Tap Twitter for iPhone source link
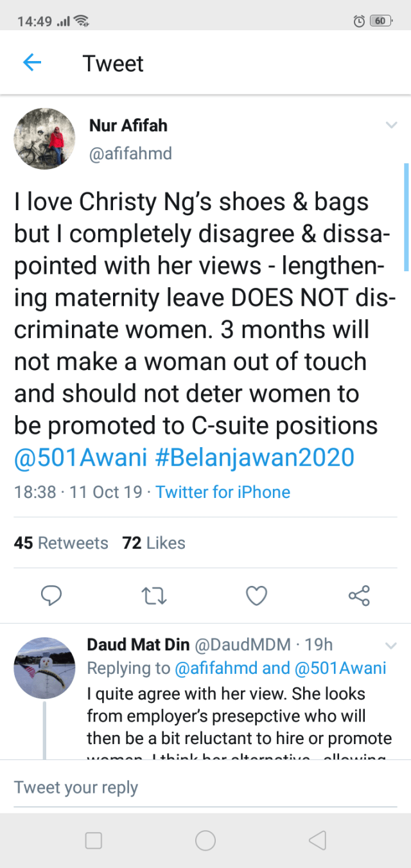This screenshot has width=411, height=868. click(x=223, y=492)
